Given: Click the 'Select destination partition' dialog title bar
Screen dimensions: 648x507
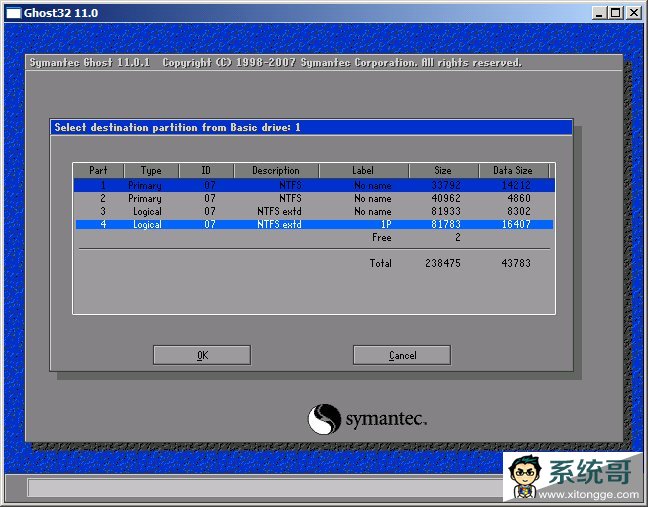Looking at the screenshot, I should [x=311, y=127].
